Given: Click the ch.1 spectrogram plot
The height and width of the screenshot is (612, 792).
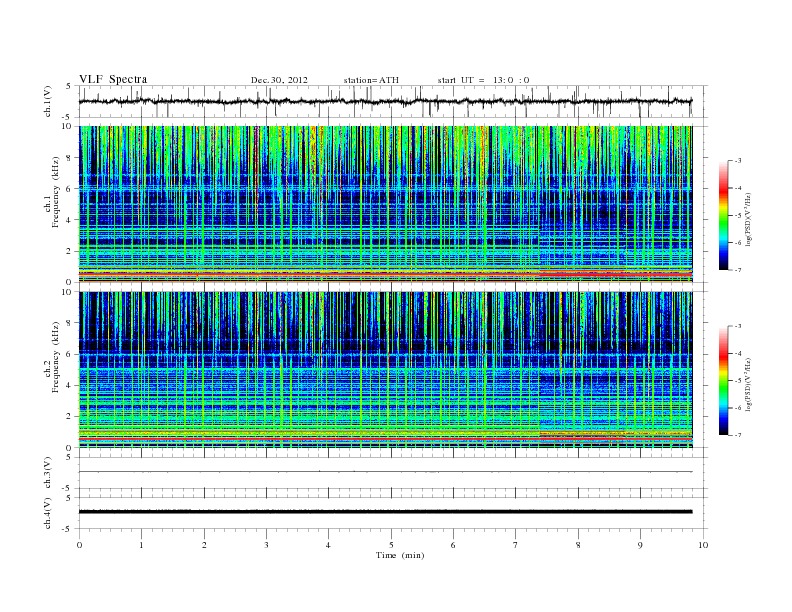Looking at the screenshot, I should 385,204.
